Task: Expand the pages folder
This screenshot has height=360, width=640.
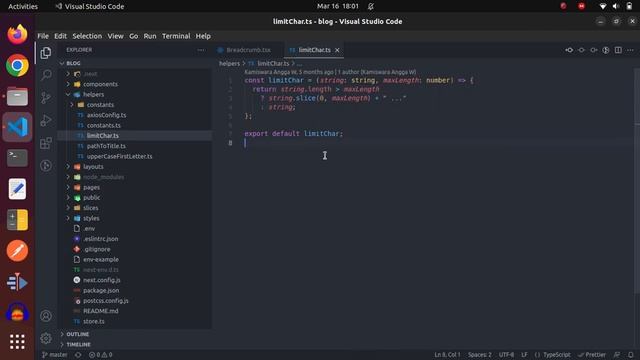Action: point(91,187)
